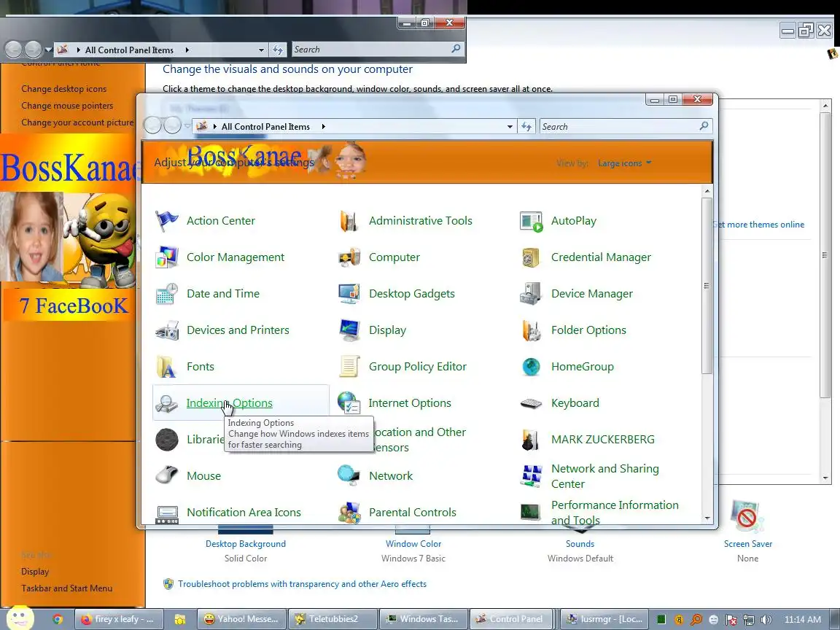Open the Network globe icon

tap(349, 475)
